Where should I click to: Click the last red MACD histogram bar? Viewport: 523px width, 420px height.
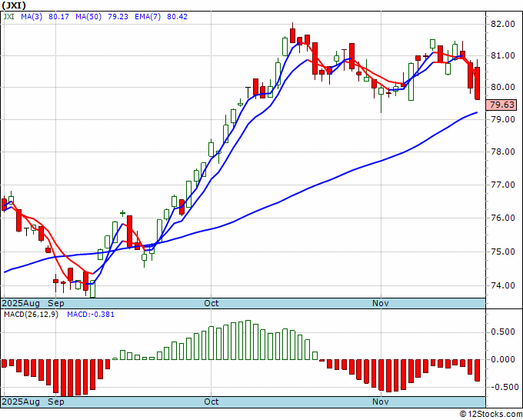coord(478,370)
